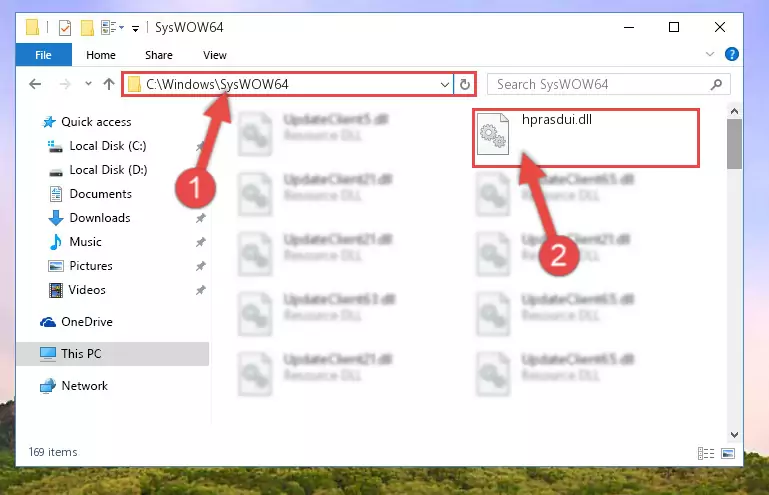
Task: Switch to the Home ribbon tab
Action: 101,55
